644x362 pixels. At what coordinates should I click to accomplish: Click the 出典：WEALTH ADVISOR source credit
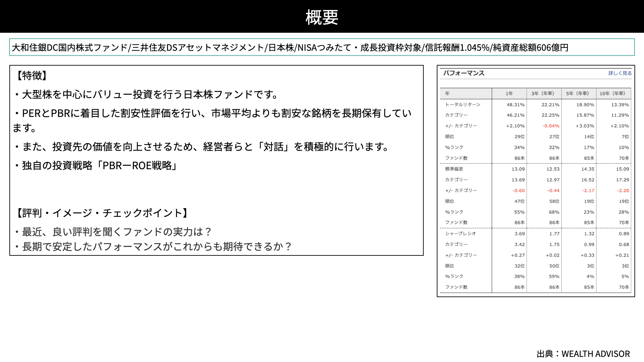pos(583,354)
